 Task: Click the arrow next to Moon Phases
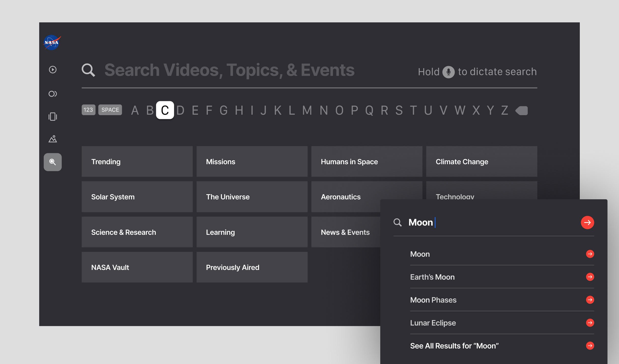tap(590, 300)
